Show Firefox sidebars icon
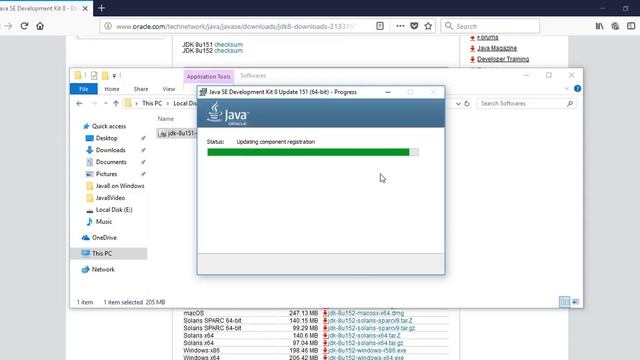Viewport: 640px width, 360px height. click(x=631, y=26)
